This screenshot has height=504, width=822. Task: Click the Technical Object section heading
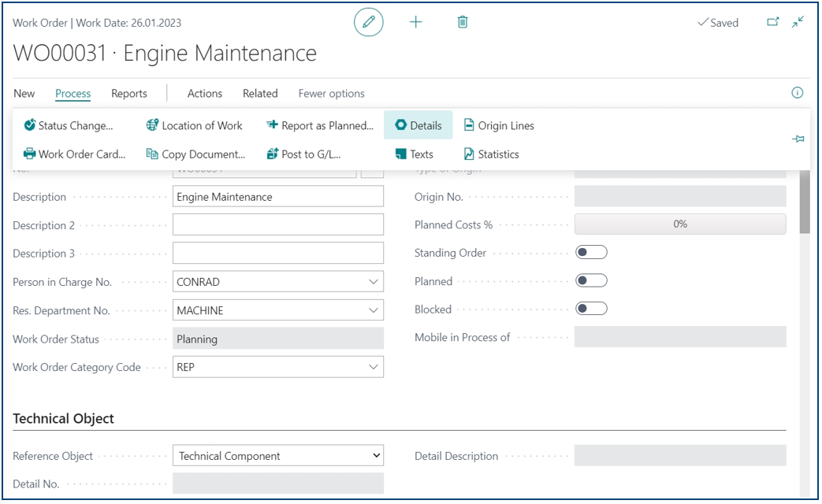coord(63,418)
